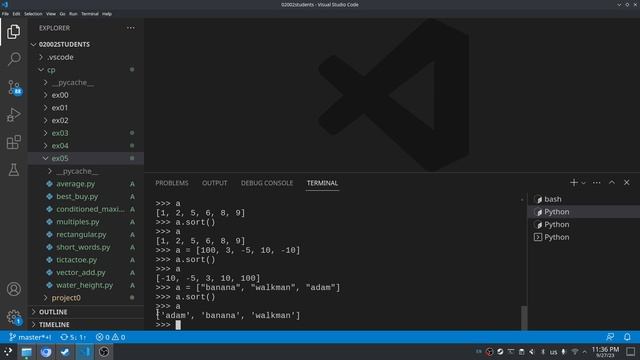Open the Help menu

(107, 13)
